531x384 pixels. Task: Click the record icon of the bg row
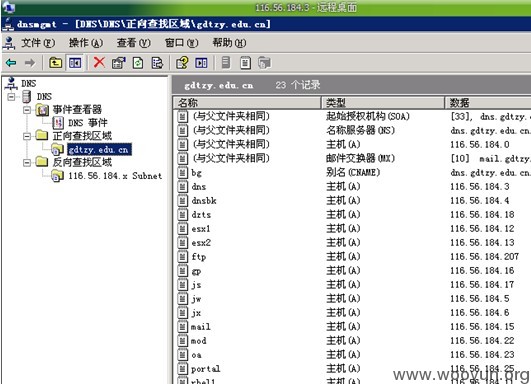[x=183, y=173]
